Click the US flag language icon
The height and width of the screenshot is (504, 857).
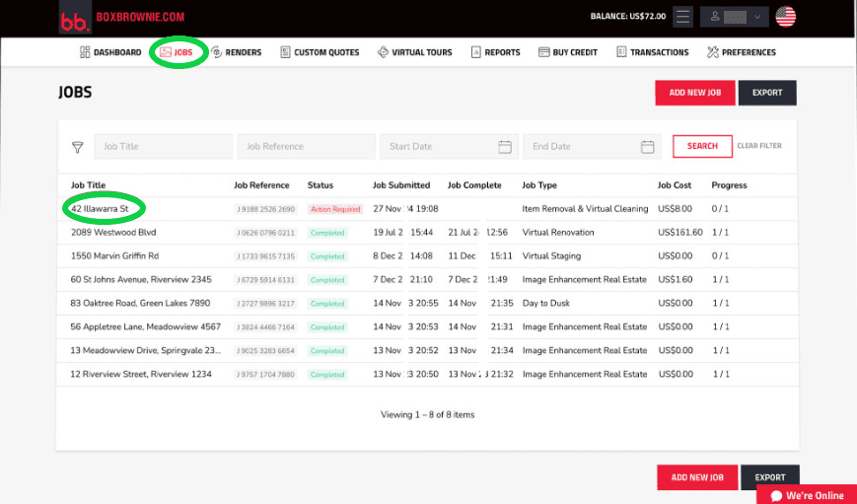[785, 17]
